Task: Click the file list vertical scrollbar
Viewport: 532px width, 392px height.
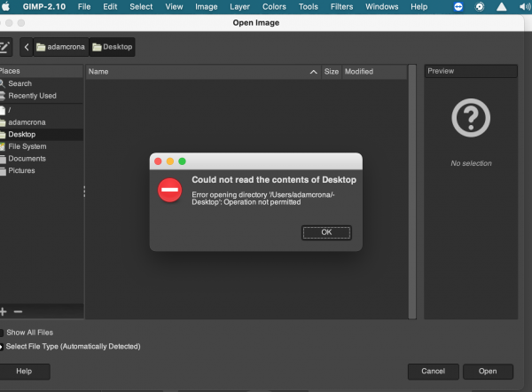Action: point(412,192)
